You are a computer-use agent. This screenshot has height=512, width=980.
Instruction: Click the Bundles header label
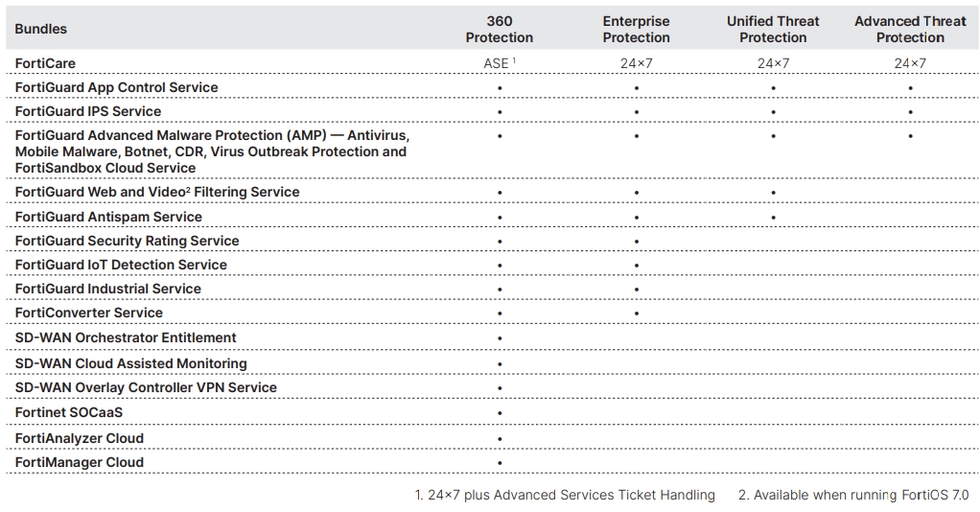click(x=40, y=29)
